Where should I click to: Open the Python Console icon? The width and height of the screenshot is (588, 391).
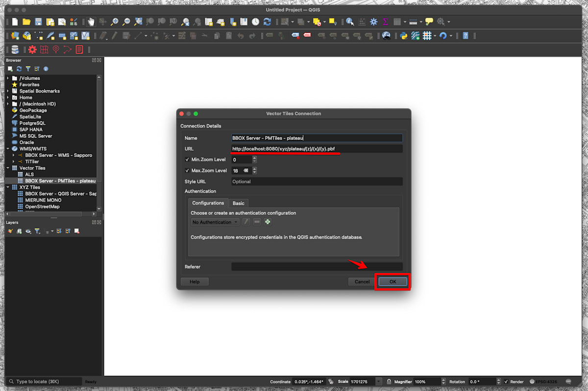[404, 36]
